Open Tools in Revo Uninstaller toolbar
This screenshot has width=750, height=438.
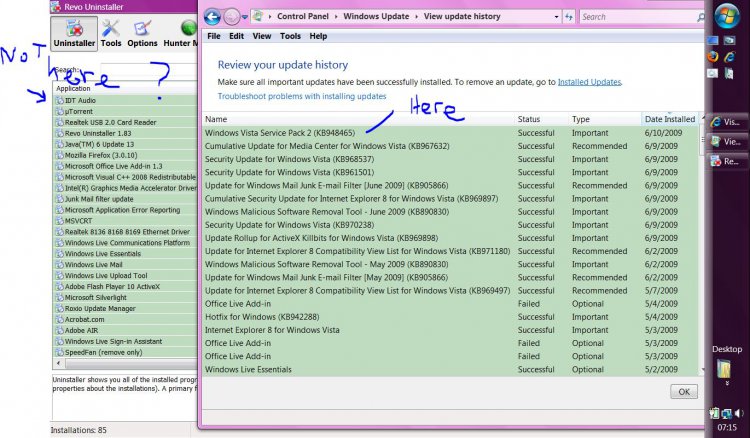pos(111,33)
